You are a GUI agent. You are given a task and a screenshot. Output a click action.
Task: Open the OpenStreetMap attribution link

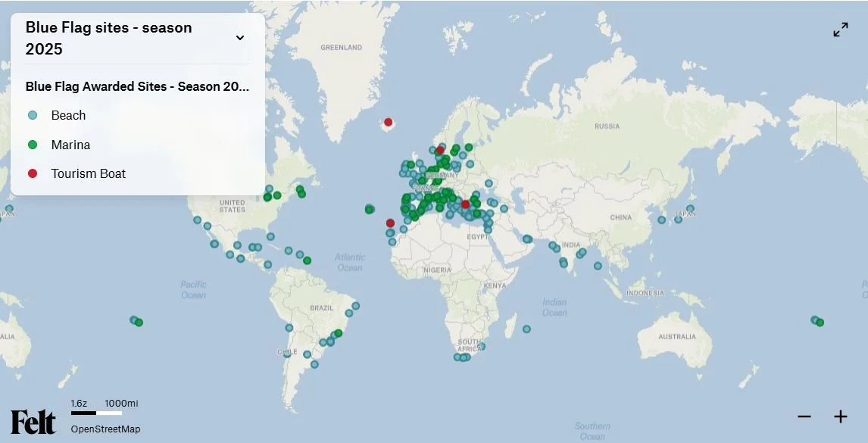(x=105, y=429)
